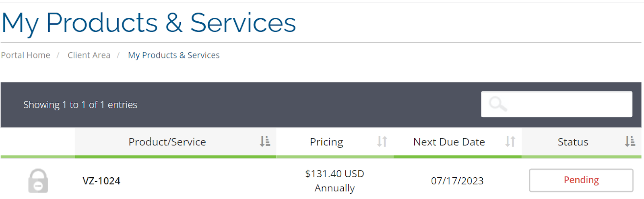The width and height of the screenshot is (644, 199).
Task: Click the sort arrows icon in Pricing column
Action: coord(382,141)
